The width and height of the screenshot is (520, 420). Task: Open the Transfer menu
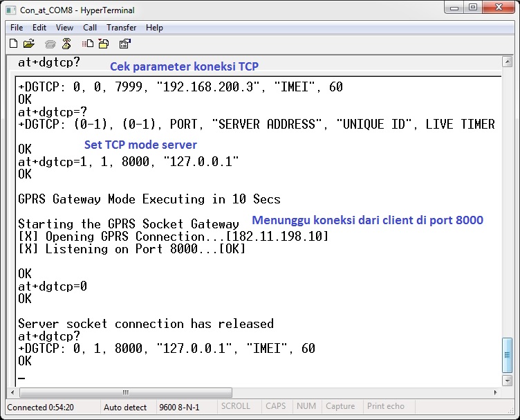point(121,28)
